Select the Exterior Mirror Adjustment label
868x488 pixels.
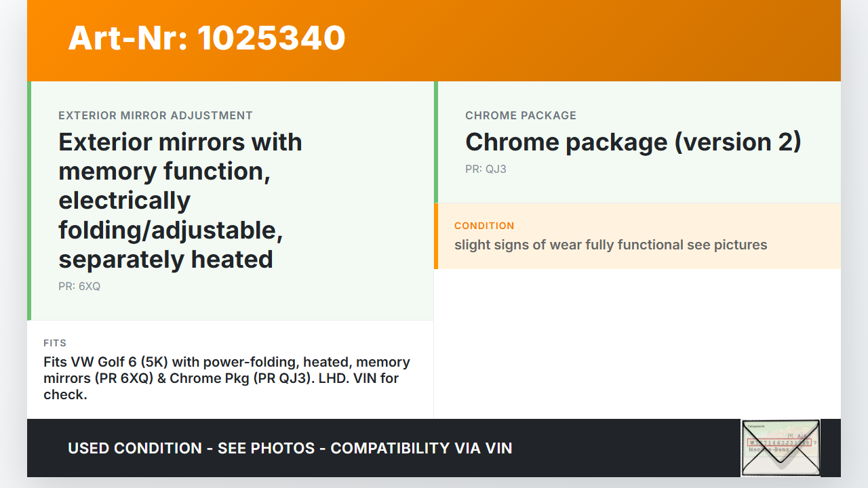click(155, 115)
